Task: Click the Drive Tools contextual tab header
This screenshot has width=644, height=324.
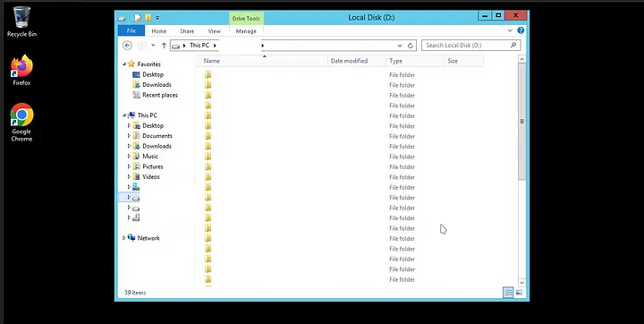Action: pyautogui.click(x=246, y=19)
